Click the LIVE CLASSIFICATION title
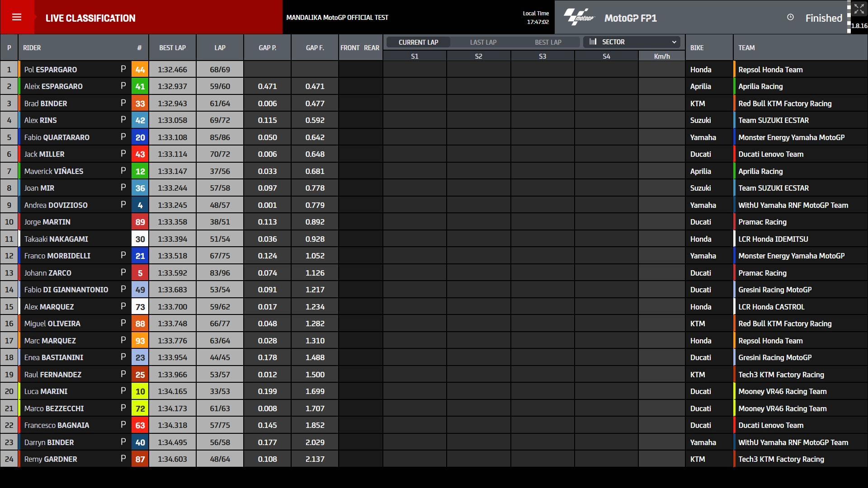The image size is (868, 488). coord(90,18)
